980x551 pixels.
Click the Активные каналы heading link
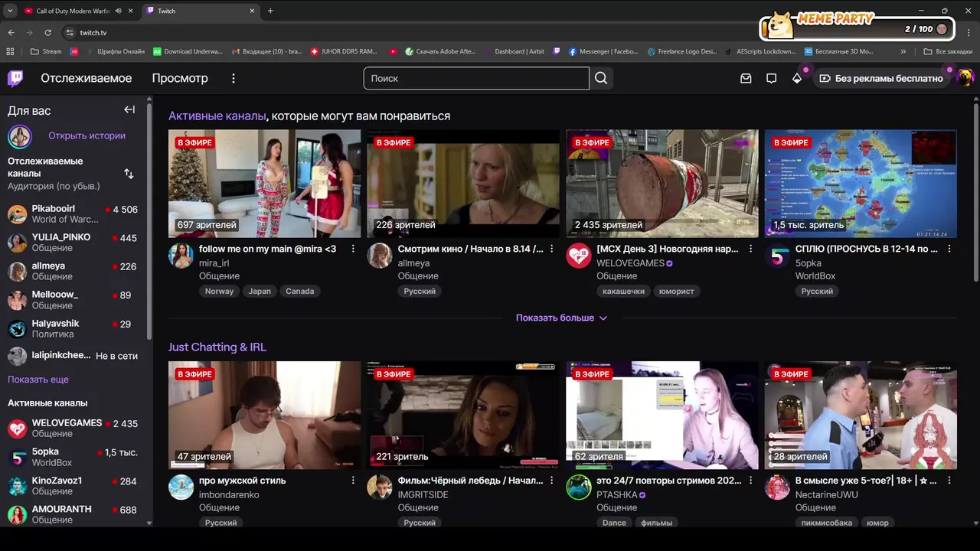click(217, 116)
